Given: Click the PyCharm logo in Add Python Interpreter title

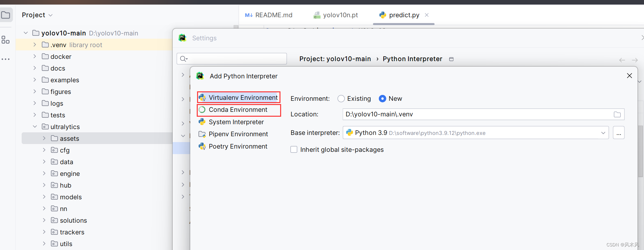Looking at the screenshot, I should point(200,76).
